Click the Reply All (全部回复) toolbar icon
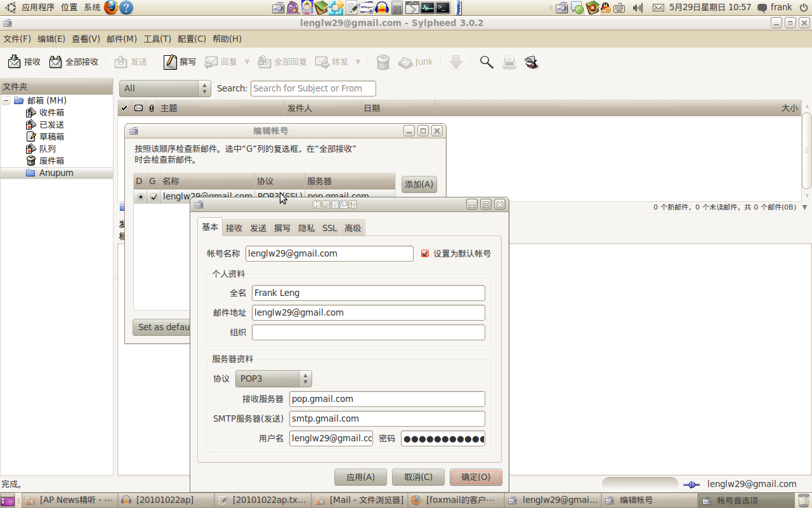The image size is (812, 508). pyautogui.click(x=264, y=62)
